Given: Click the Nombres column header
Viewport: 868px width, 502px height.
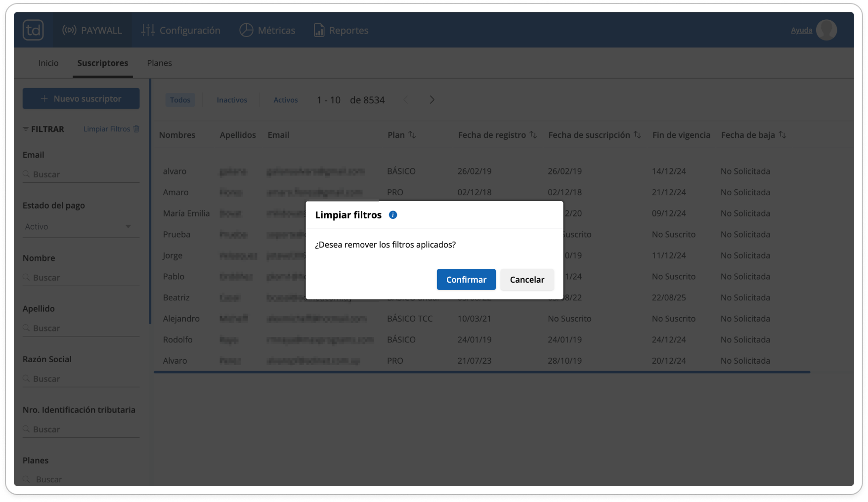Looking at the screenshot, I should pyautogui.click(x=177, y=135).
